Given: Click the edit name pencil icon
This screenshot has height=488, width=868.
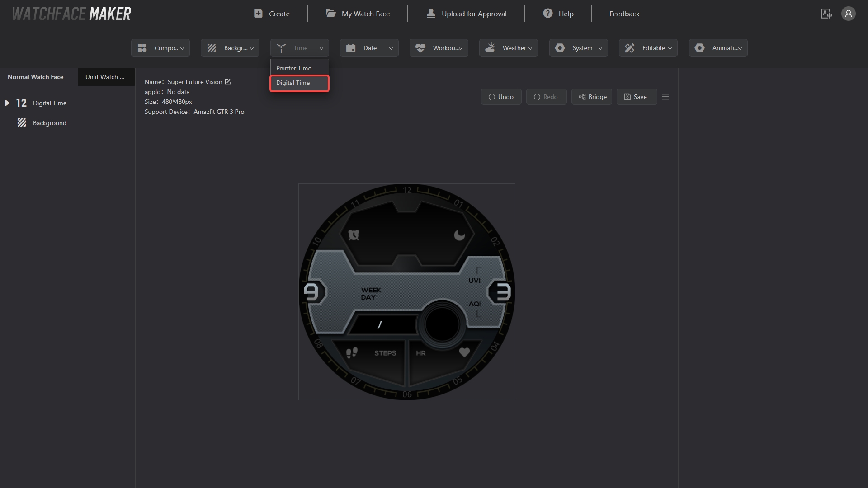Looking at the screenshot, I should [228, 82].
